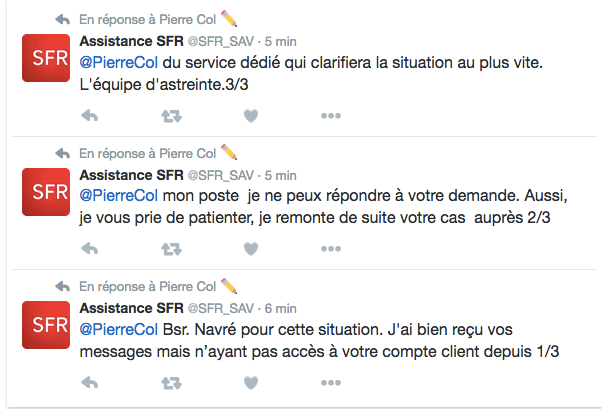602x409 pixels.
Task: Click 'En réponse à Pierre Col' on top tweet
Action: (147, 18)
